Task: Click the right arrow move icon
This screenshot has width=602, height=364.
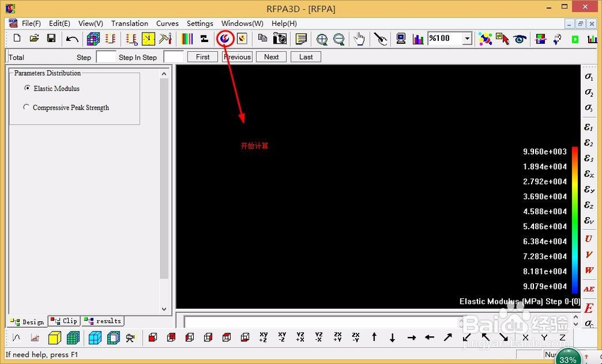Action: 412,338
